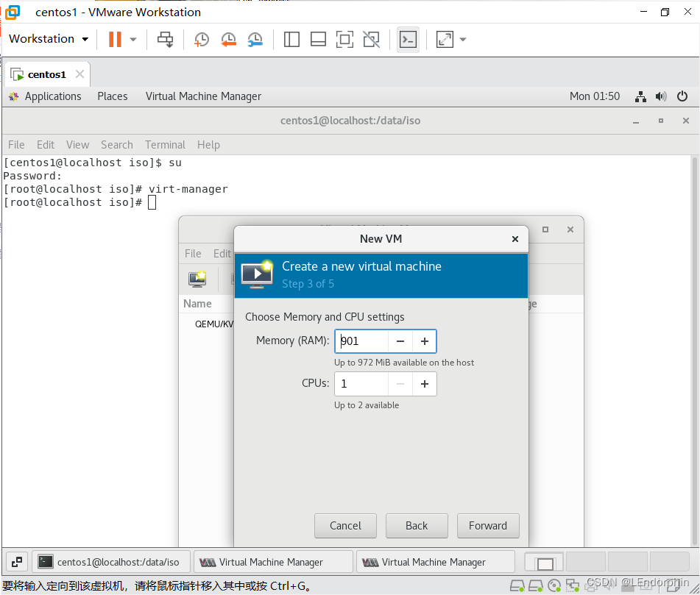Open the Terminal menu in terminal window

(165, 145)
